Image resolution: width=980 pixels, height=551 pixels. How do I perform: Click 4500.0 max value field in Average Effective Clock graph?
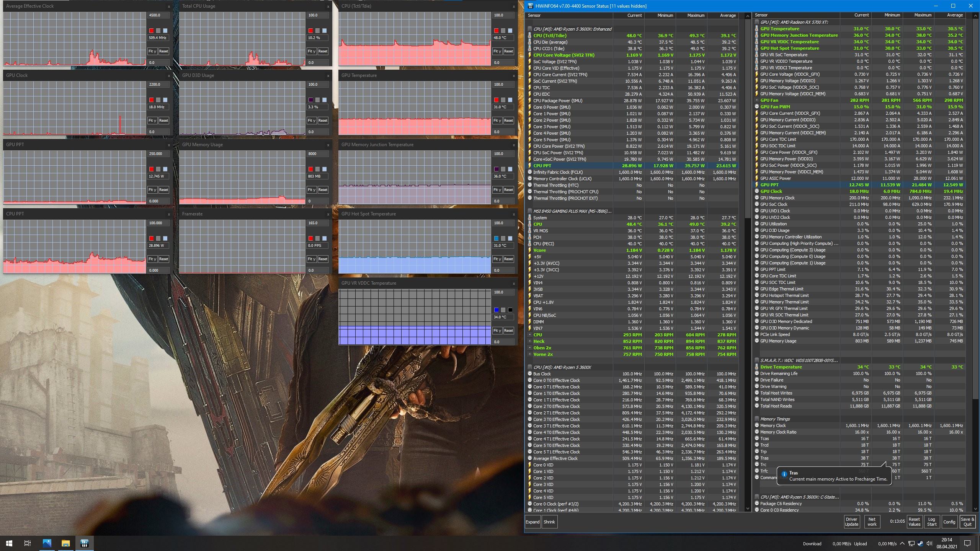(x=158, y=15)
